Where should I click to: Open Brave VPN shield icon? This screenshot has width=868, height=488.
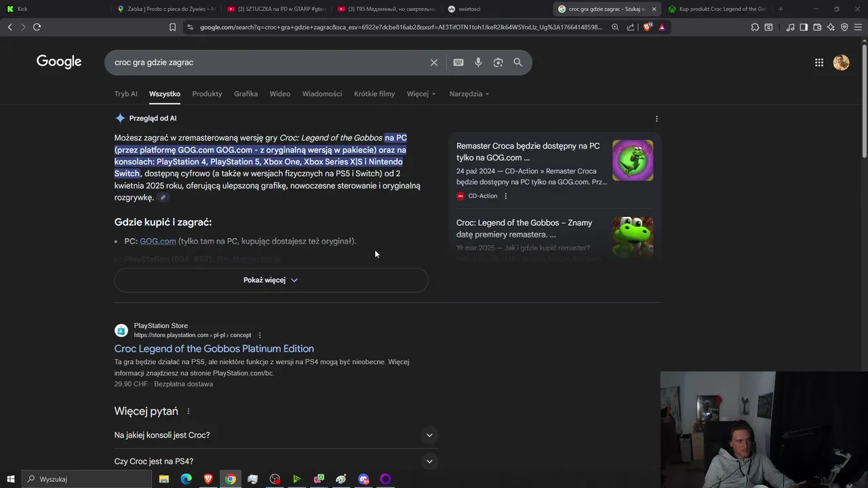tap(844, 27)
